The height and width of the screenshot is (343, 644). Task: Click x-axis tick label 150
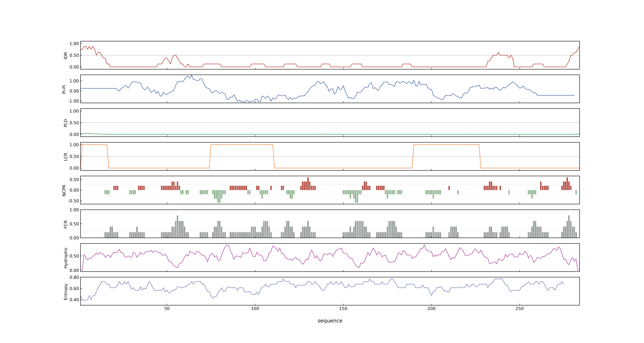click(x=343, y=309)
